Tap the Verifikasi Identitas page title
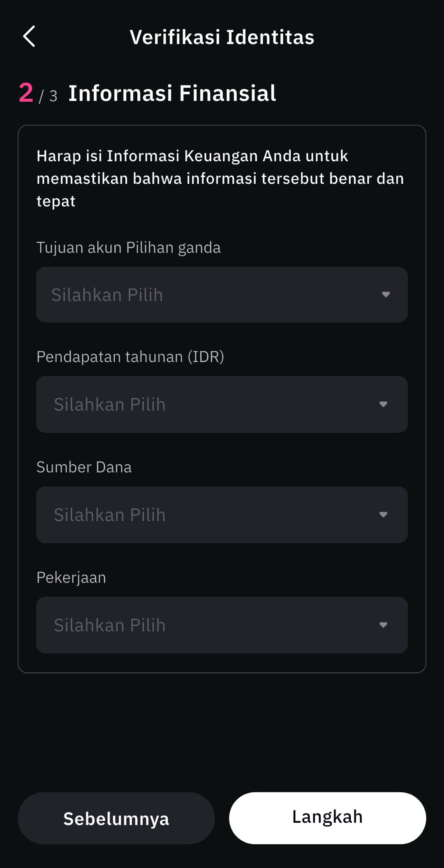444x868 pixels. (x=222, y=37)
